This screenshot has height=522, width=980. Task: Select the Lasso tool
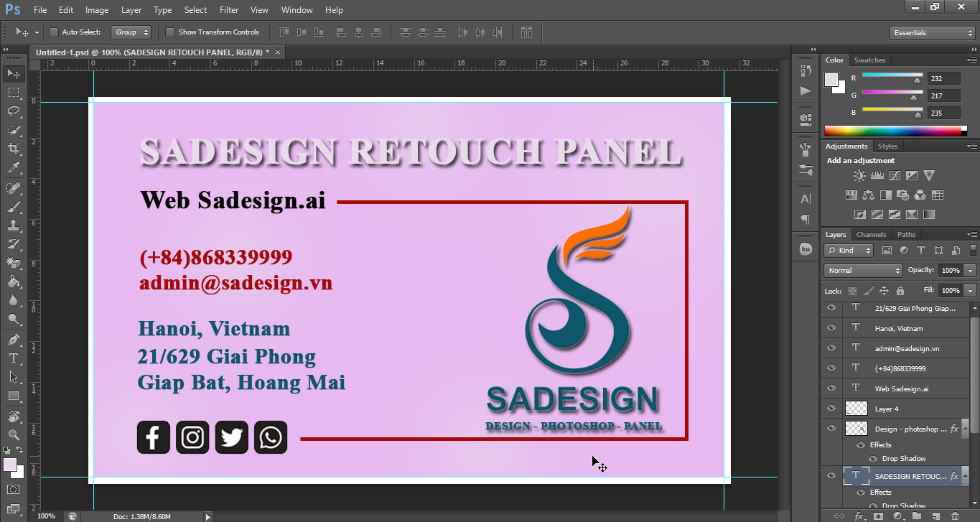tap(13, 111)
